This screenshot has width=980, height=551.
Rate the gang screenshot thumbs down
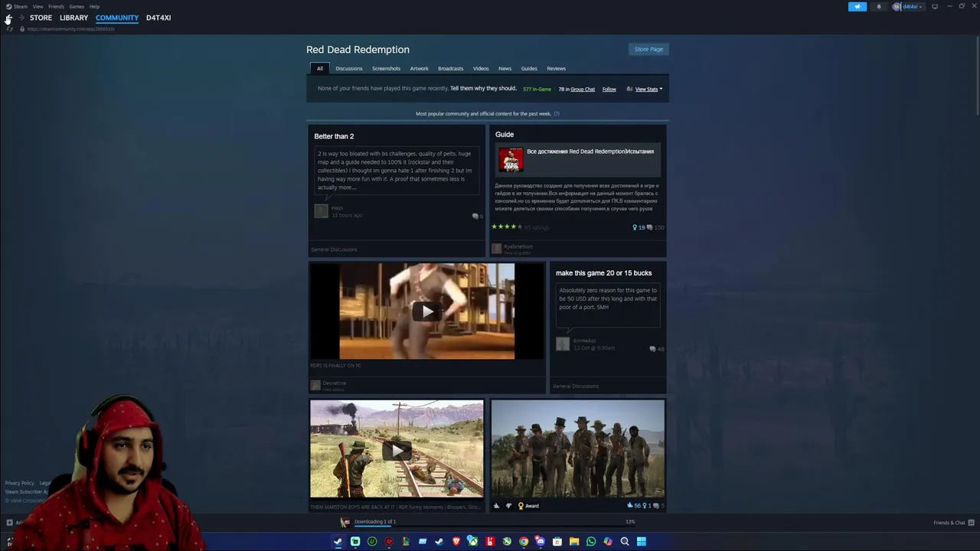pos(508,506)
